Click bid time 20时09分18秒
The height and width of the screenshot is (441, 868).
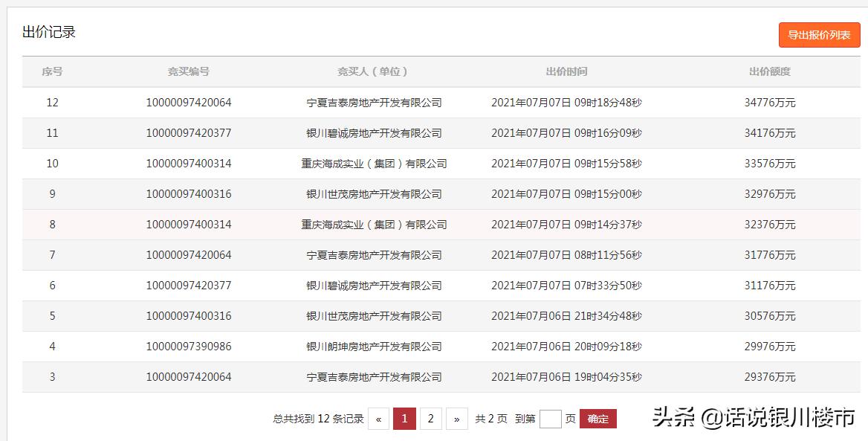[x=608, y=347]
